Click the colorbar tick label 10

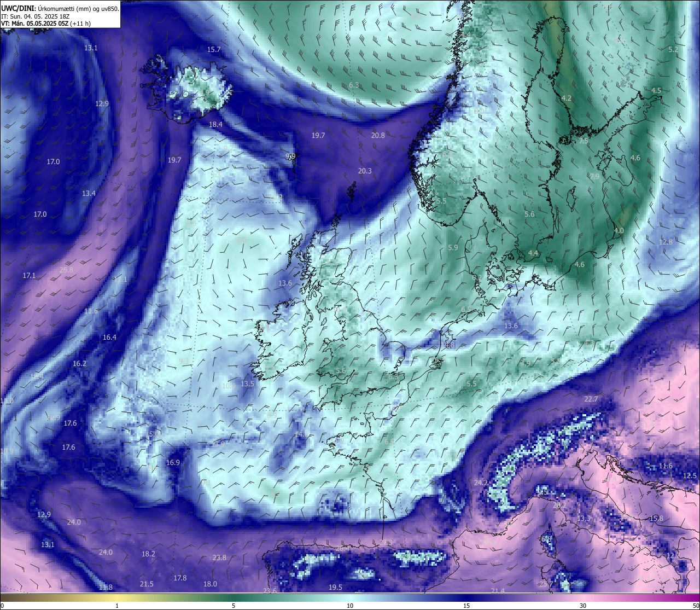click(350, 606)
